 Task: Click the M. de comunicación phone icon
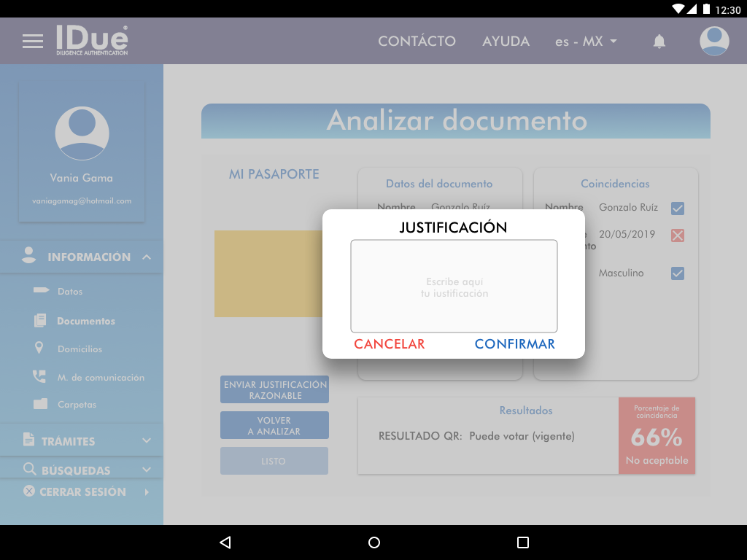click(39, 377)
